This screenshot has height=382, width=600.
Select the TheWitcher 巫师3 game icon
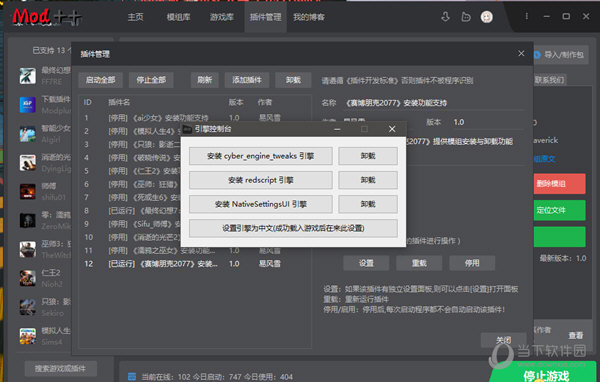tap(28, 249)
